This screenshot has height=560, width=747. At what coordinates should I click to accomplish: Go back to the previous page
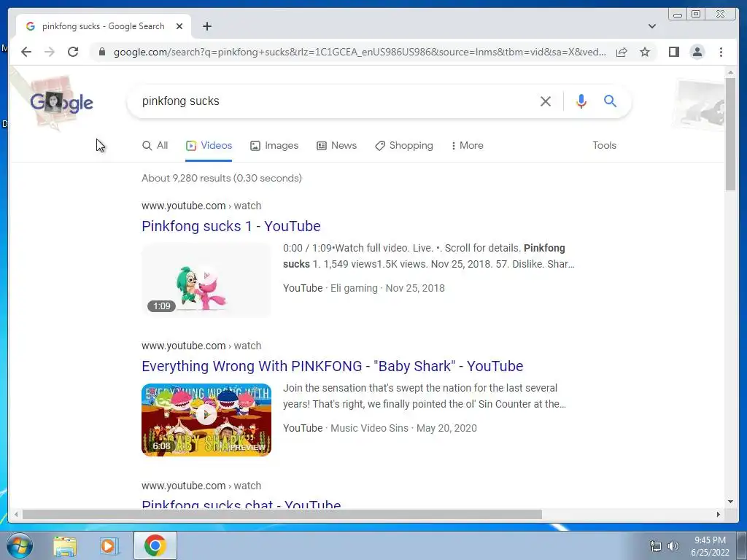tap(26, 52)
